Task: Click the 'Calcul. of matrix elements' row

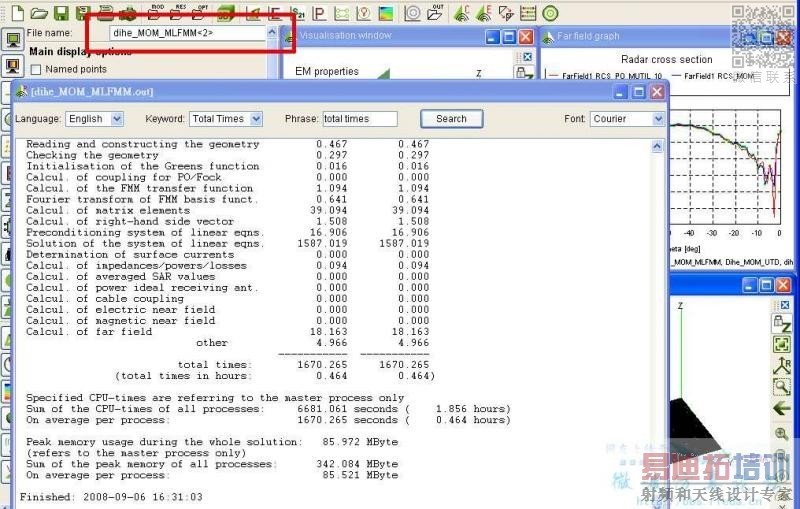Action: coord(228,211)
